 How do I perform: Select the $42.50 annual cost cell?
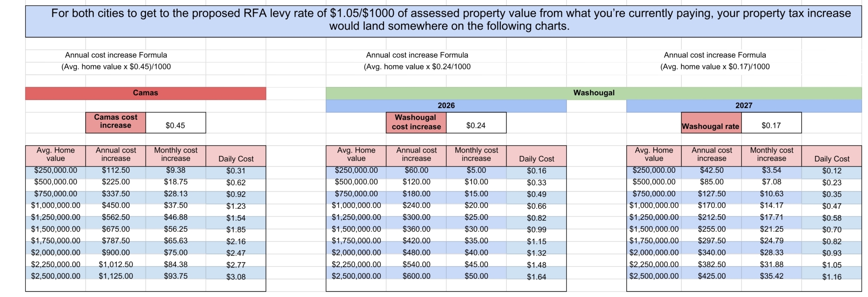(x=712, y=171)
